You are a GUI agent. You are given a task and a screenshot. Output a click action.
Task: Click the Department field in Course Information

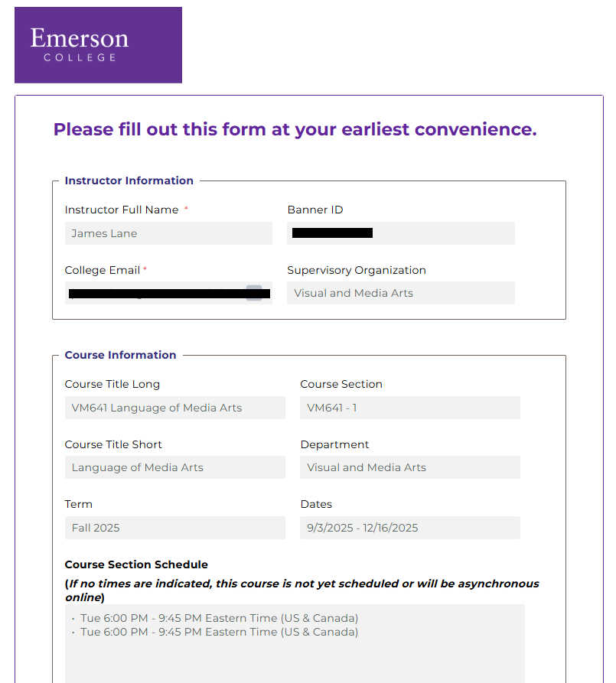point(410,467)
